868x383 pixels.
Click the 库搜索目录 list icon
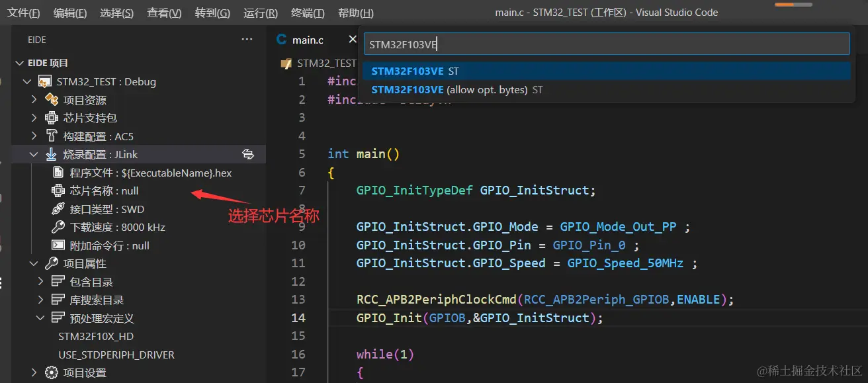point(58,300)
